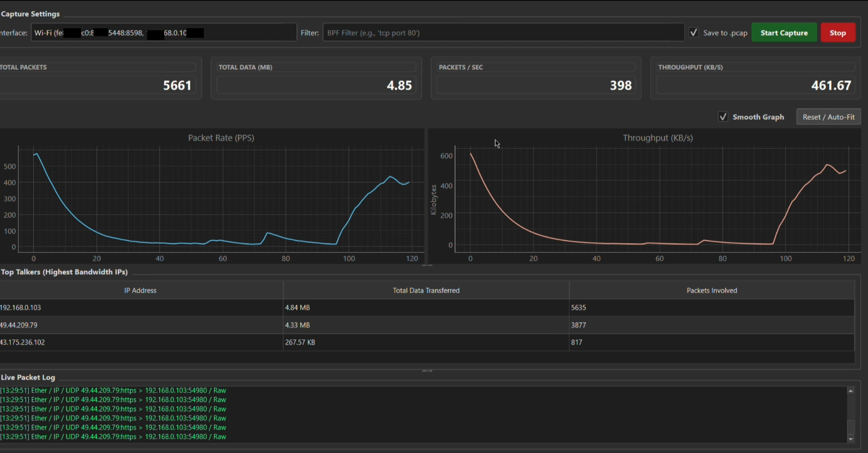Select the 49.44.209.79 top talker row
Screen dimensions: 868x453
pos(140,325)
